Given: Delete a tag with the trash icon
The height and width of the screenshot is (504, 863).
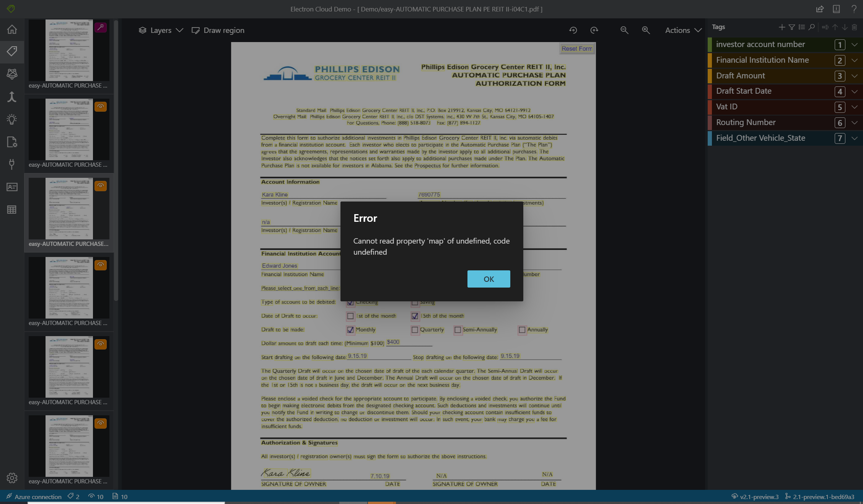Looking at the screenshot, I should pyautogui.click(x=855, y=27).
